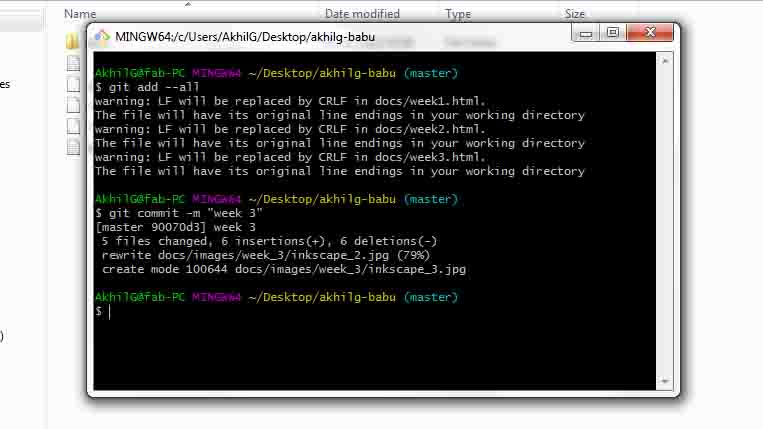The height and width of the screenshot is (429, 763).
Task: Click the warning line for docs/week3.html
Action: point(291,157)
